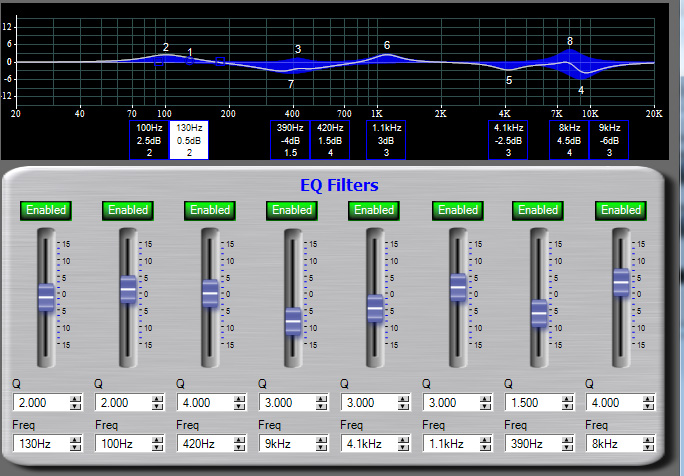Select the 390Hz -4dB filter label box
Screen dimensions: 684x476
(x=290, y=141)
